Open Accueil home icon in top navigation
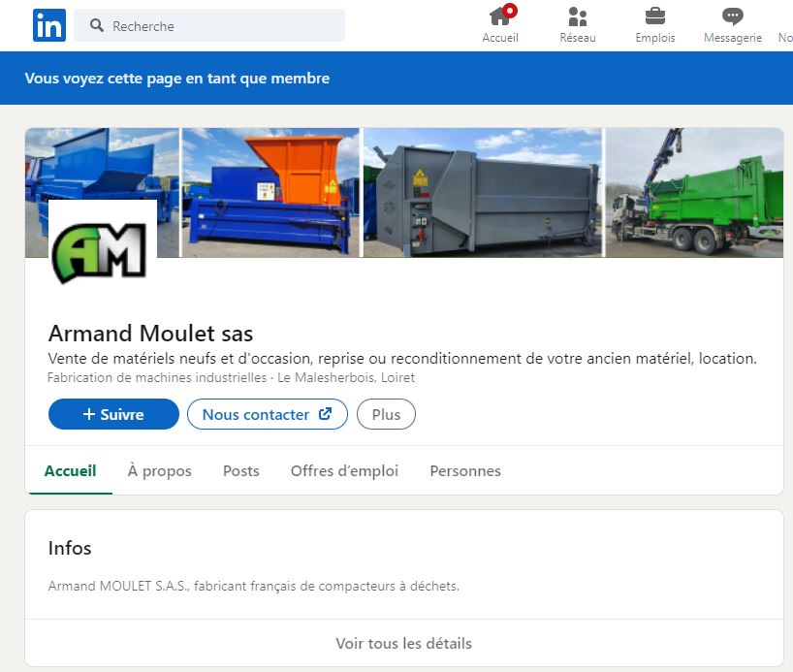 pyautogui.click(x=499, y=16)
